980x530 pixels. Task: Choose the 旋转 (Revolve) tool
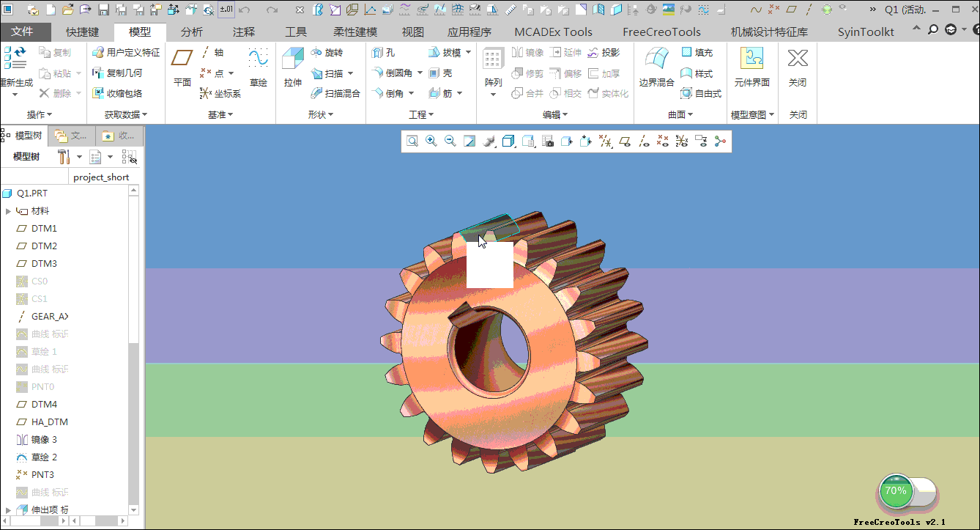click(327, 53)
